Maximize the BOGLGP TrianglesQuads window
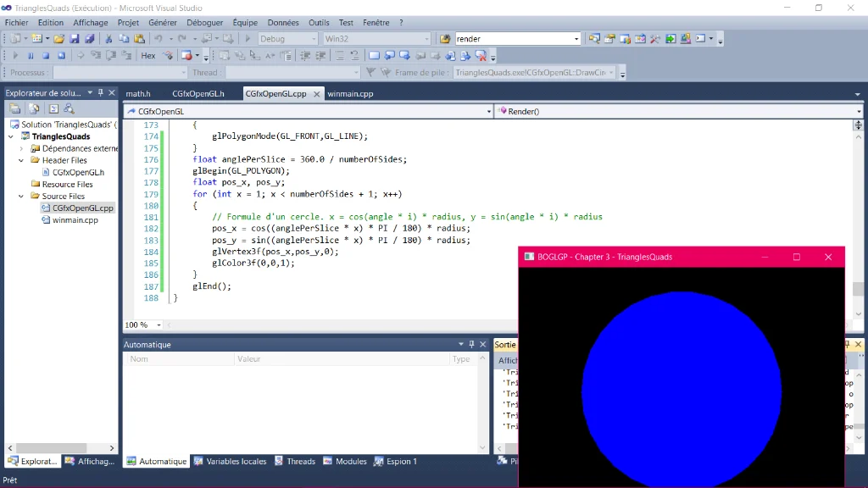Image resolution: width=868 pixels, height=488 pixels. point(797,257)
